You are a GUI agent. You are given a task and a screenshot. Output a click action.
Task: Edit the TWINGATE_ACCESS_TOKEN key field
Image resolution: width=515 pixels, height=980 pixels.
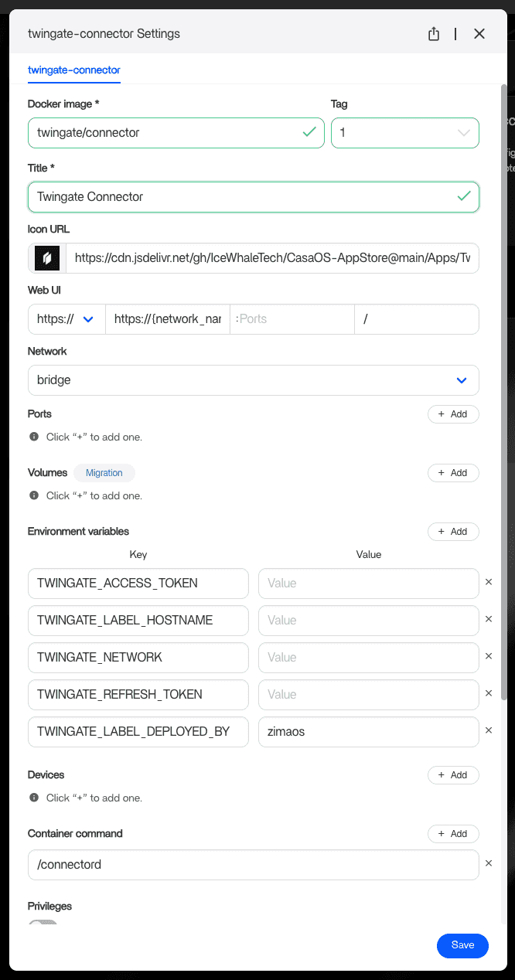click(138, 584)
